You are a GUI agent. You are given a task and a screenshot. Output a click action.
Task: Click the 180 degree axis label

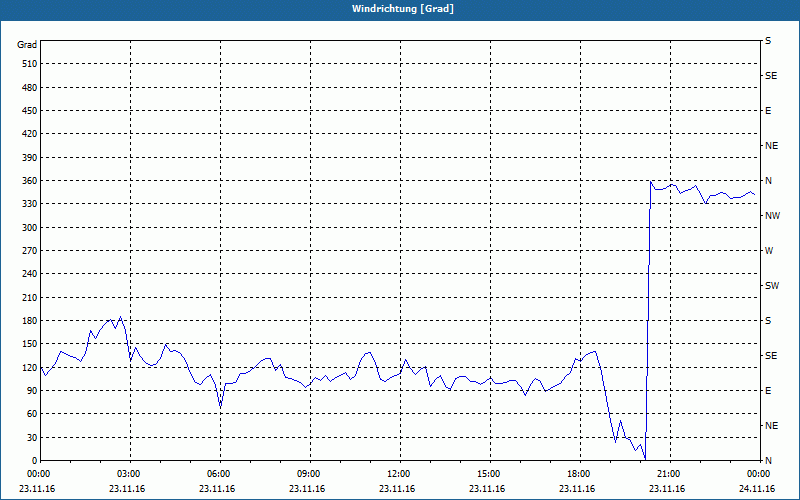pos(29,320)
